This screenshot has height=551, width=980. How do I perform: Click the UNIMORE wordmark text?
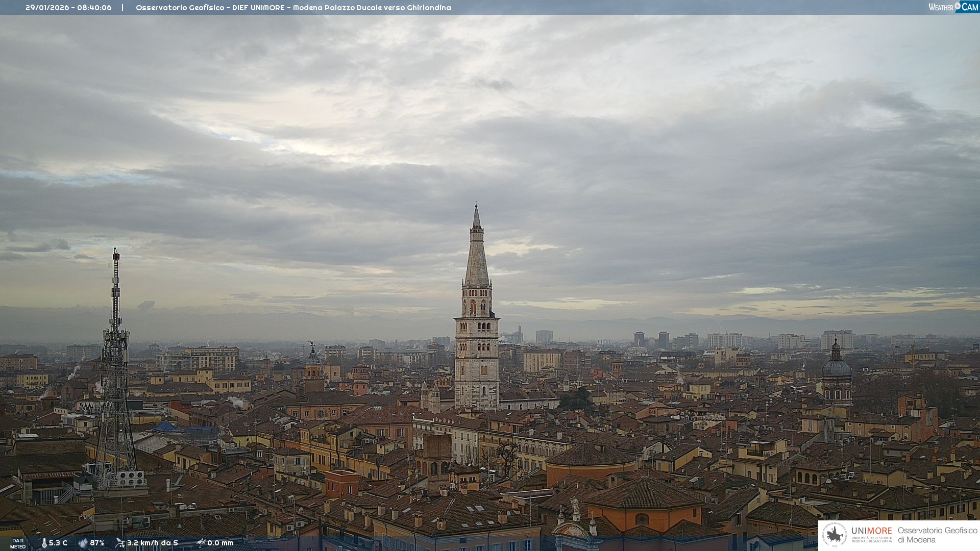point(871,531)
